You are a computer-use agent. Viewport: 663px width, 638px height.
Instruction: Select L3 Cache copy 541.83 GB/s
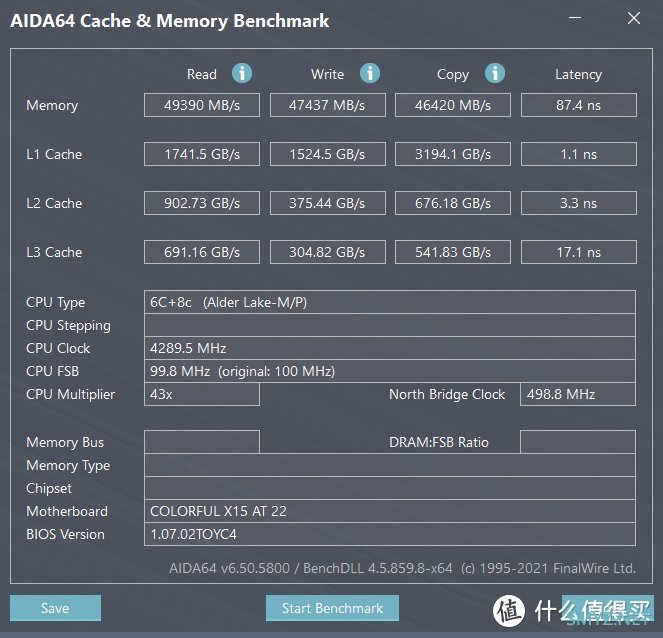point(453,252)
